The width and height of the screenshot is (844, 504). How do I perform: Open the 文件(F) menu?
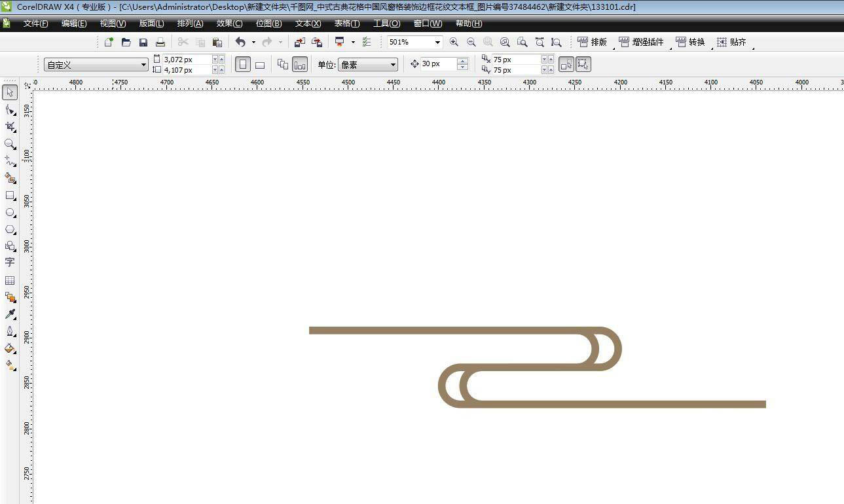(x=35, y=24)
